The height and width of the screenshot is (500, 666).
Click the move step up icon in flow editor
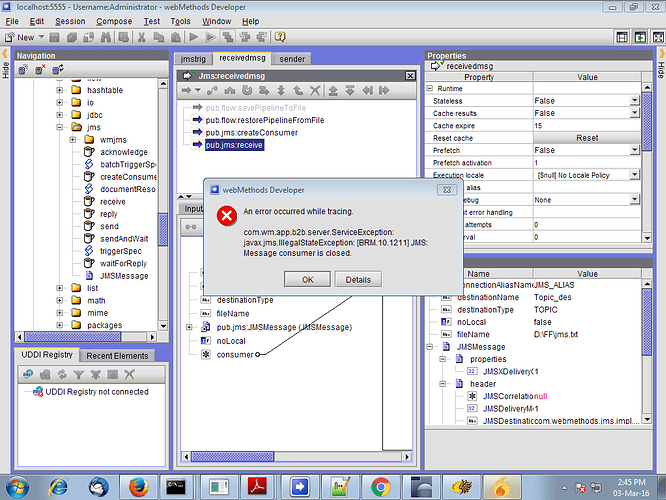point(333,90)
